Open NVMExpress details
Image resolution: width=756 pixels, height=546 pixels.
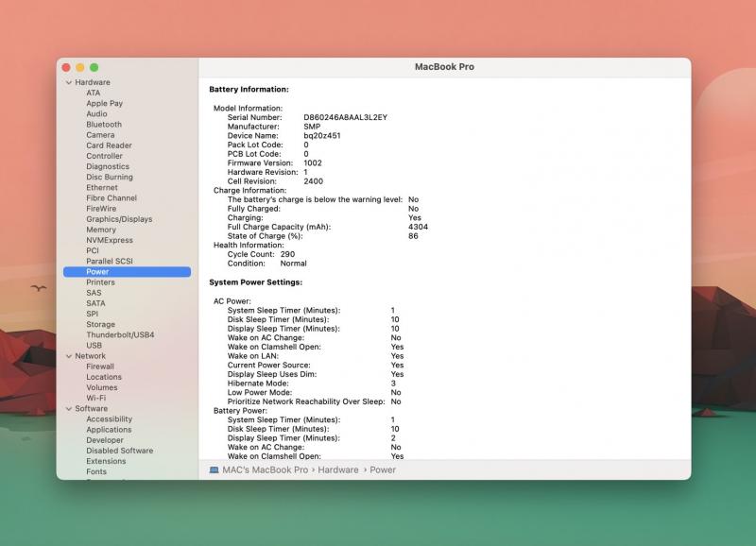[x=110, y=241]
